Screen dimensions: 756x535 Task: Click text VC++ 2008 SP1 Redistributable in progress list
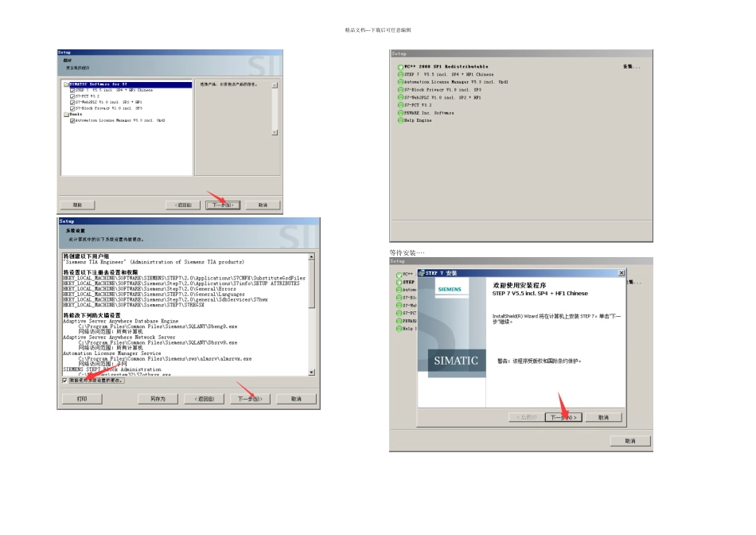pos(446,67)
